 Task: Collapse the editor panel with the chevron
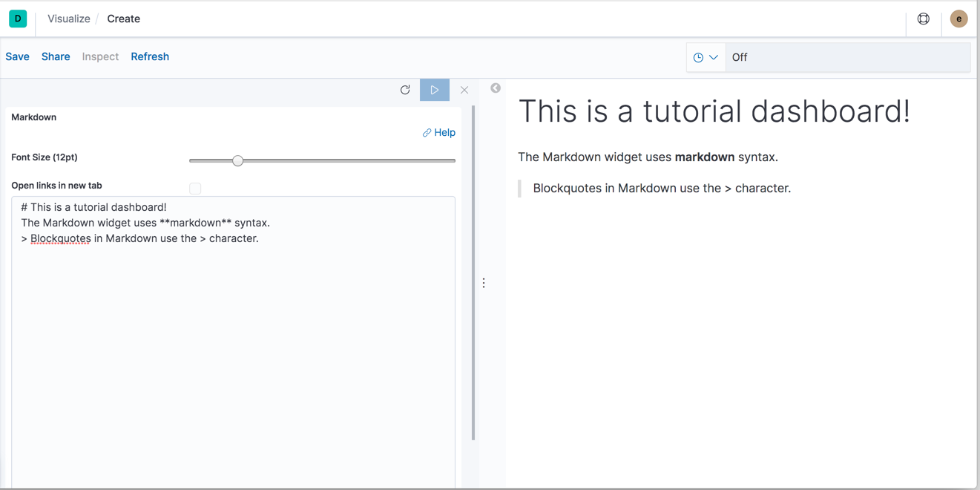tap(495, 88)
